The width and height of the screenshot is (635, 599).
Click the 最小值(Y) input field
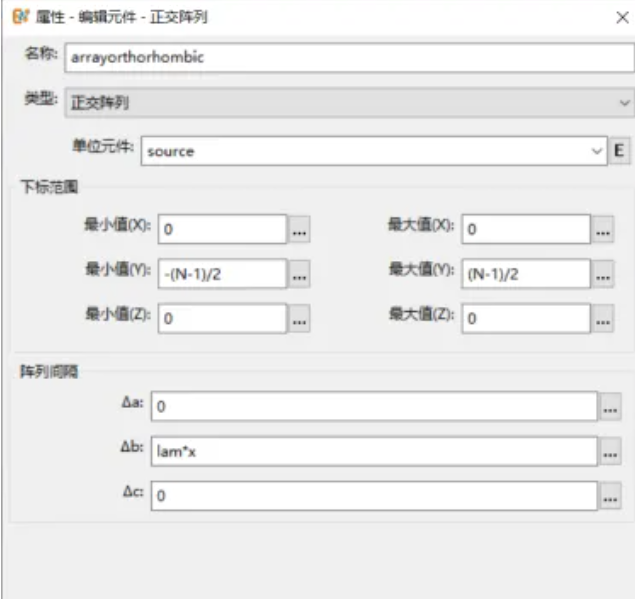(222, 274)
